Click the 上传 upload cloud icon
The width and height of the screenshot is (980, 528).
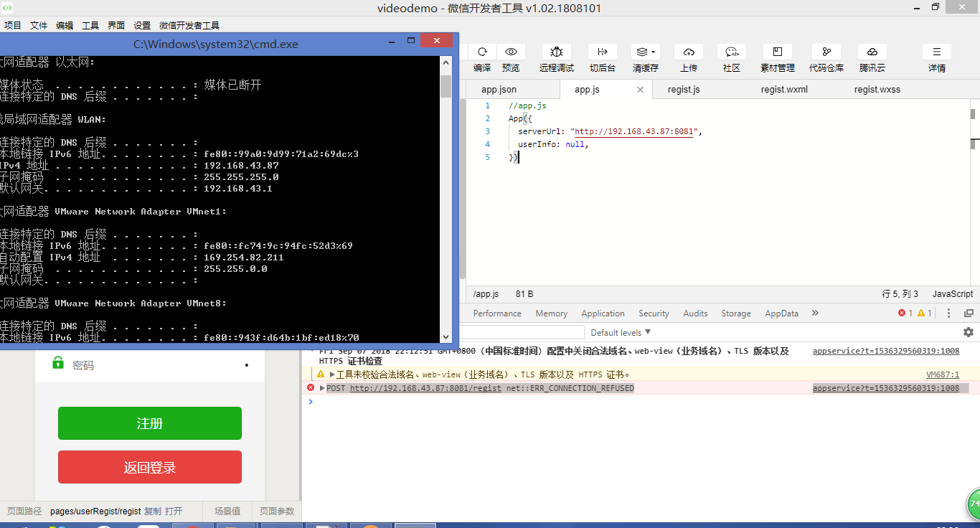point(689,52)
